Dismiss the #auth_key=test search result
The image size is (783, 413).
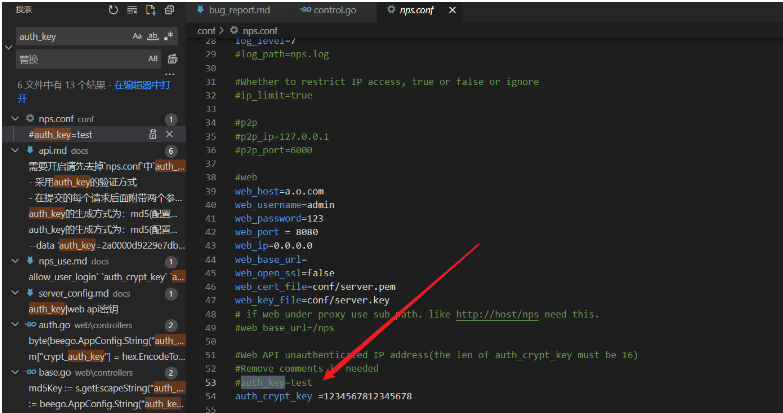point(169,134)
